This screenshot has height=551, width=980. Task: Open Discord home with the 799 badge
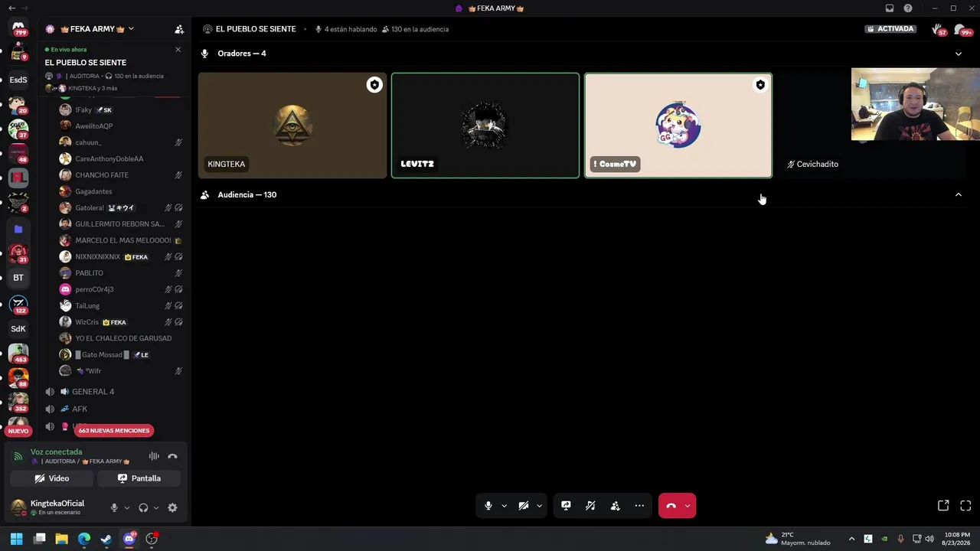pyautogui.click(x=18, y=28)
